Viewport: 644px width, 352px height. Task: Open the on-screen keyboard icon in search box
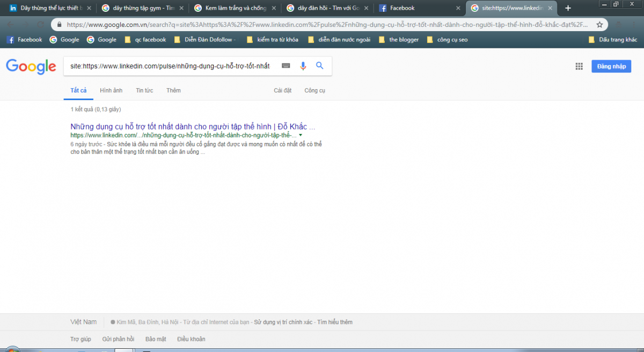pos(286,66)
